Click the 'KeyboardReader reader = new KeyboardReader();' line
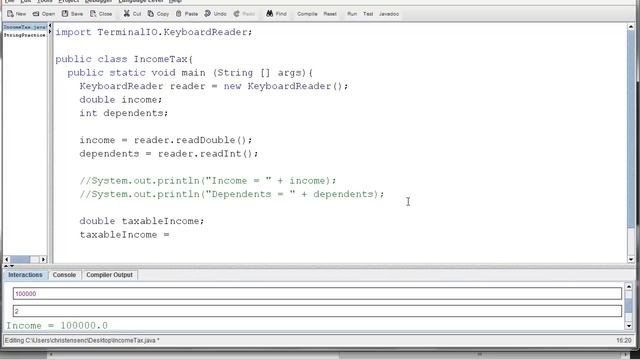The image size is (640, 360). (214, 86)
